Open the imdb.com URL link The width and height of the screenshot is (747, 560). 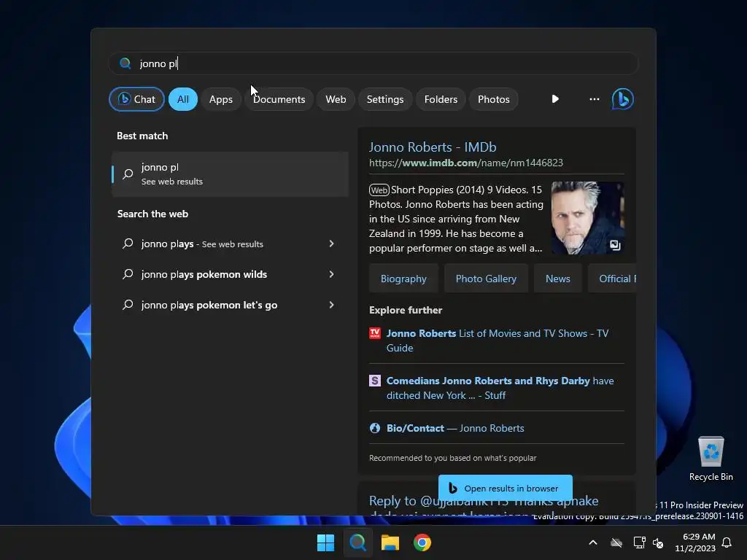pos(466,163)
